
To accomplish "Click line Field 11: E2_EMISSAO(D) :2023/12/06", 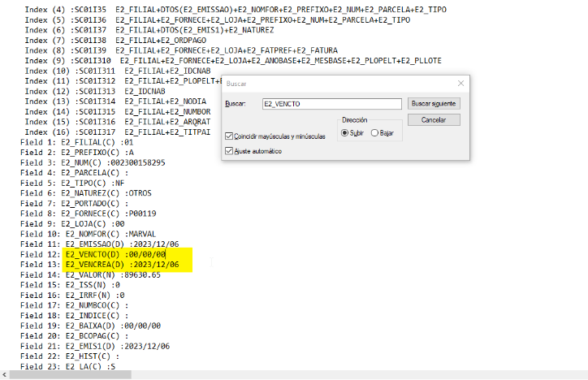I will [100, 244].
